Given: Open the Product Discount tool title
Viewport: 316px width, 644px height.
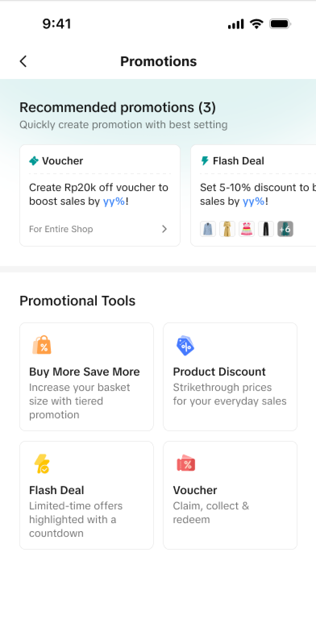Looking at the screenshot, I should [x=219, y=372].
